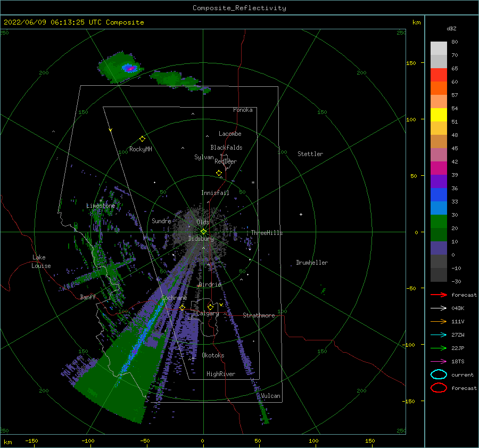Screen dimensions: 479x448
Task: Click the Cochrane label
Action: click(x=174, y=298)
